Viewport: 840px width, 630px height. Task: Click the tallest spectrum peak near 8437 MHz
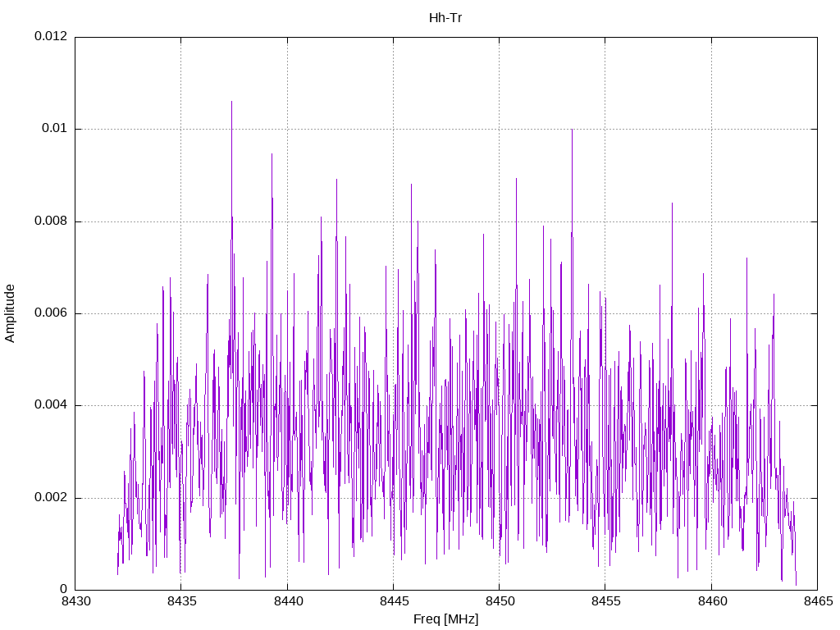[x=231, y=102]
